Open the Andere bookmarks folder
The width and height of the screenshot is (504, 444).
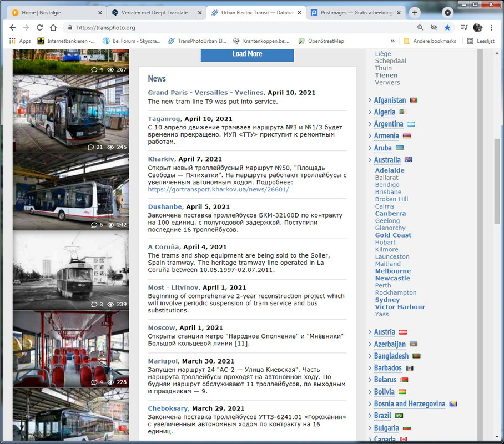(x=430, y=41)
